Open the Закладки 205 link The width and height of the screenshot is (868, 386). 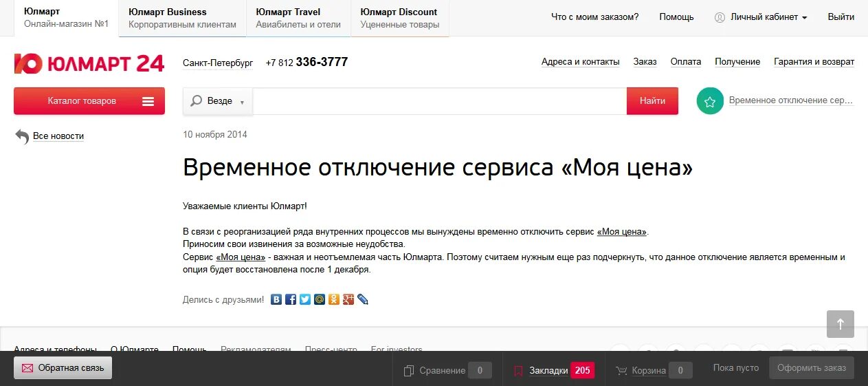[x=548, y=371]
